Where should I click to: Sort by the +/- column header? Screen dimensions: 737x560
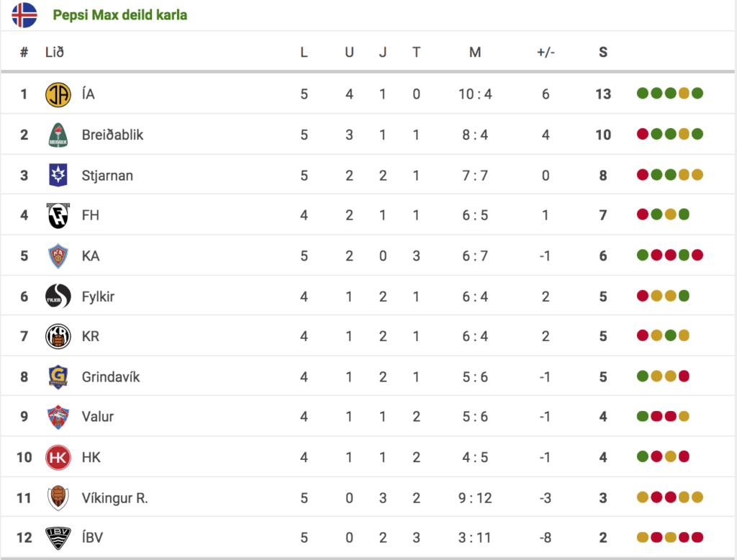pos(546,53)
